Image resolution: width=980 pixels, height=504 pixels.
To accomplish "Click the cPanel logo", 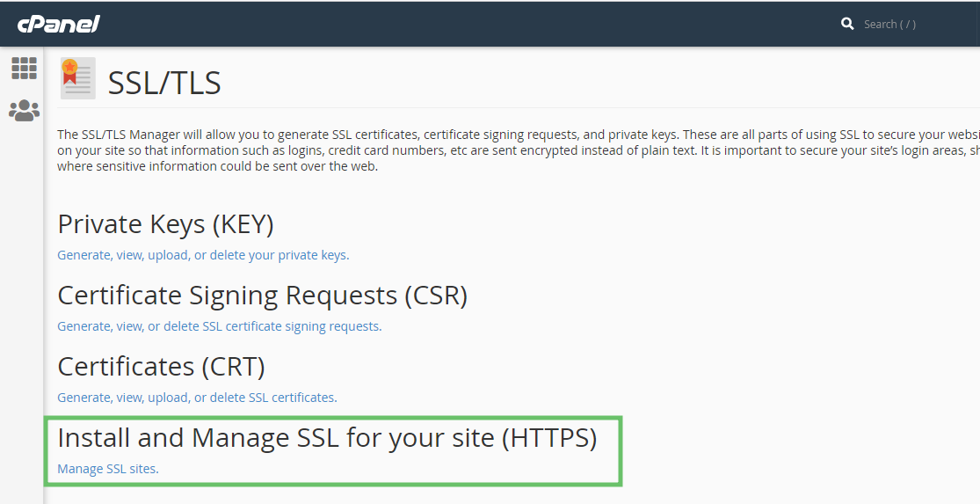I will 58,24.
